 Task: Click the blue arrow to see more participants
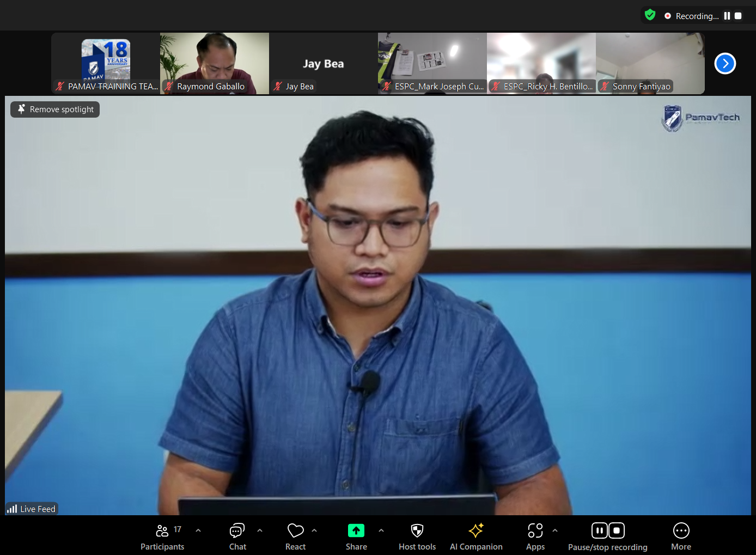(725, 63)
